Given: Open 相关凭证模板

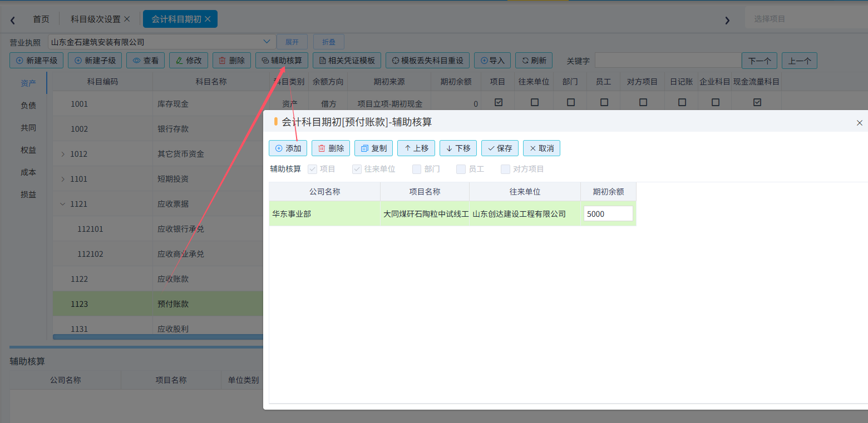Looking at the screenshot, I should [x=347, y=61].
